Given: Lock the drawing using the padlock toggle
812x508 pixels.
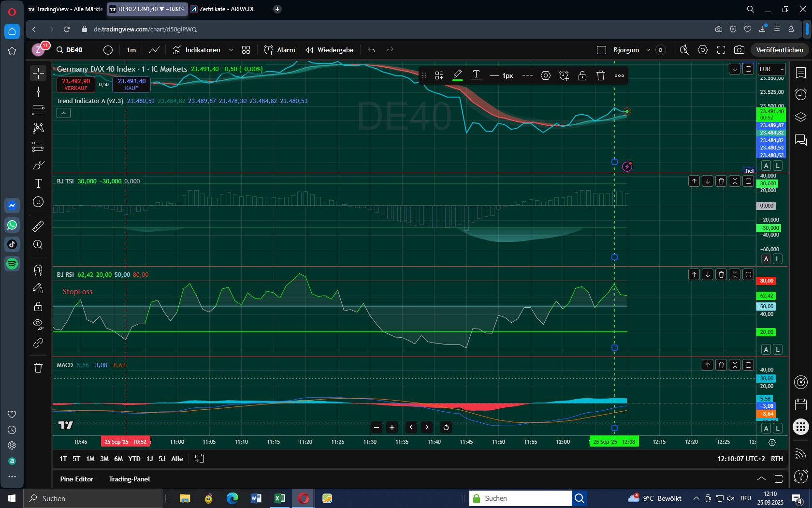Looking at the screenshot, I should point(38,306).
